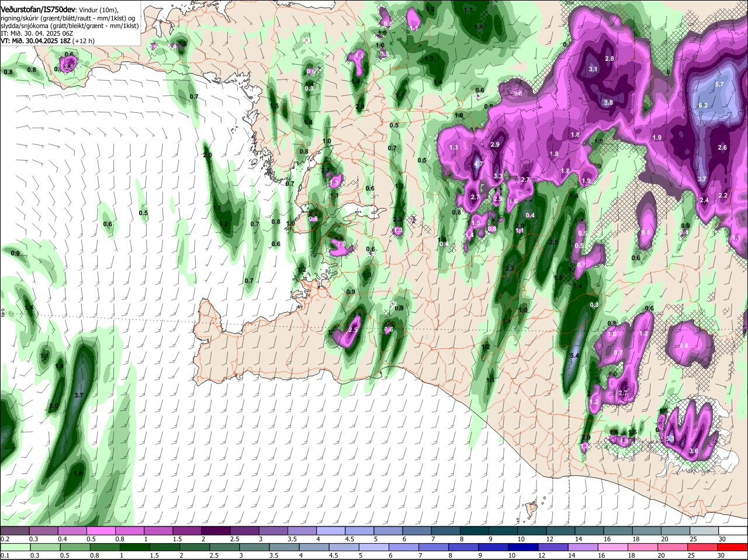The height and width of the screenshot is (560, 748).
Task: Click the '0.1' label under the rain scale
Action: tap(5, 556)
